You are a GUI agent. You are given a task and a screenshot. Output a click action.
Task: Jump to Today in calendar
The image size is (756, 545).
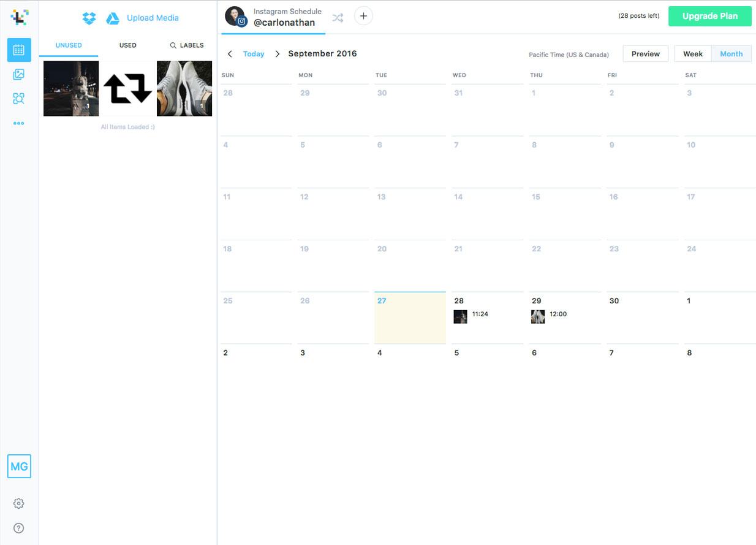pos(254,54)
